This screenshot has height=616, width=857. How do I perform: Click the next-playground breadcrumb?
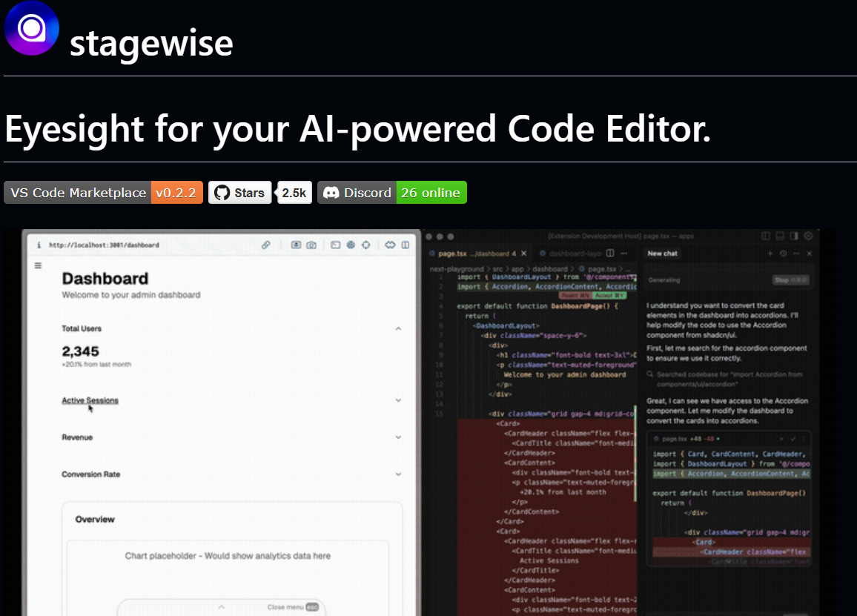pyautogui.click(x=457, y=269)
